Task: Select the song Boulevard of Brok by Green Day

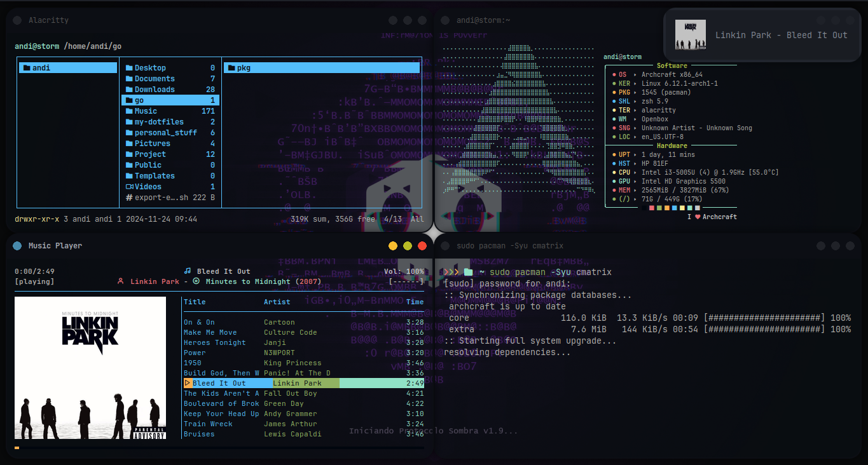Action: pyautogui.click(x=303, y=403)
